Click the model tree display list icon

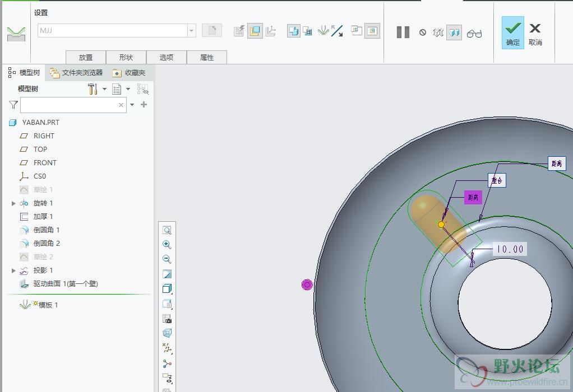click(117, 88)
